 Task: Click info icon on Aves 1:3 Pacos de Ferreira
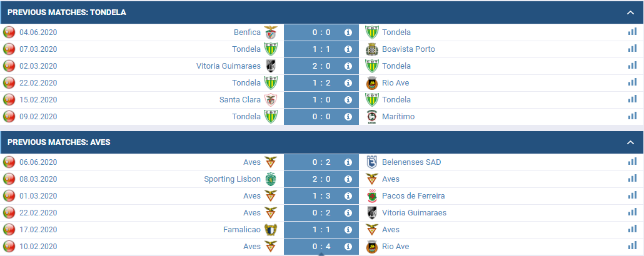click(x=348, y=196)
